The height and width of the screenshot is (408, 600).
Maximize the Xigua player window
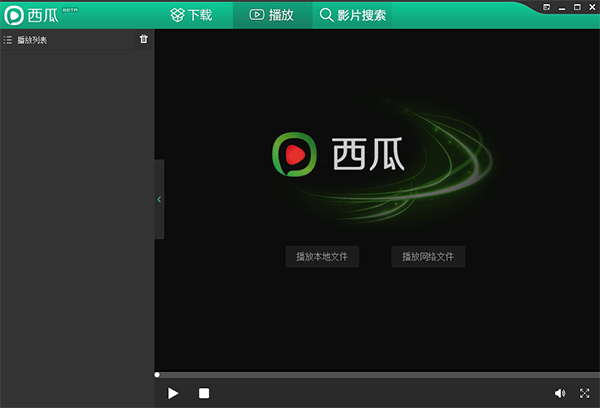[x=577, y=7]
